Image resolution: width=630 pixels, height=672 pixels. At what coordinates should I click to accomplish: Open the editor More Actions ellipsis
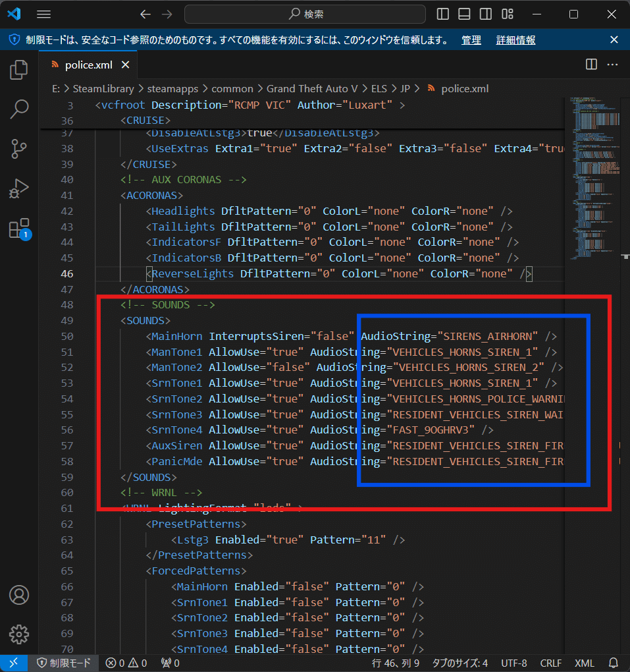(612, 65)
